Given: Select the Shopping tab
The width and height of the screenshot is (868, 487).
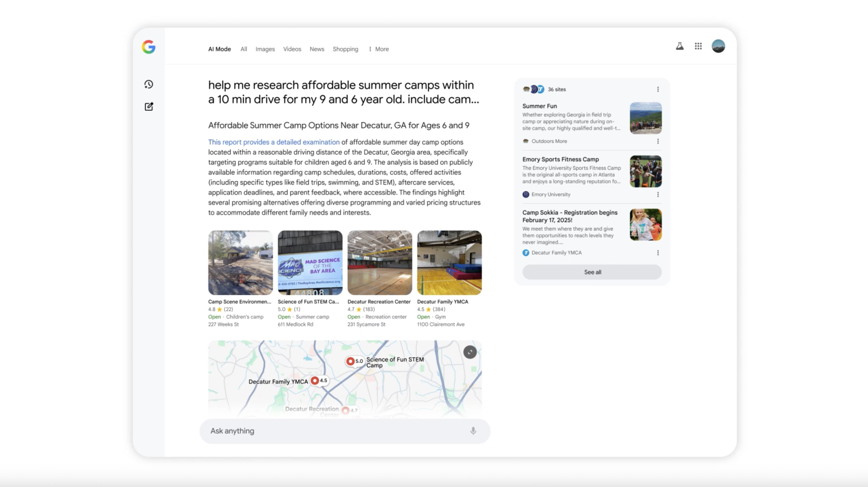Looking at the screenshot, I should (x=345, y=49).
